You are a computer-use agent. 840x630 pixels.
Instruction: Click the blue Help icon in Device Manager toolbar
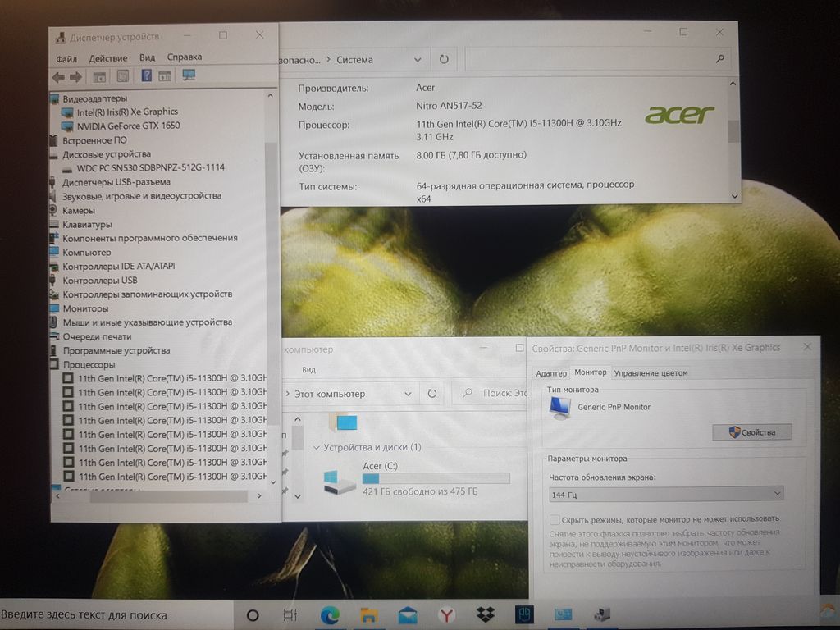(x=146, y=76)
